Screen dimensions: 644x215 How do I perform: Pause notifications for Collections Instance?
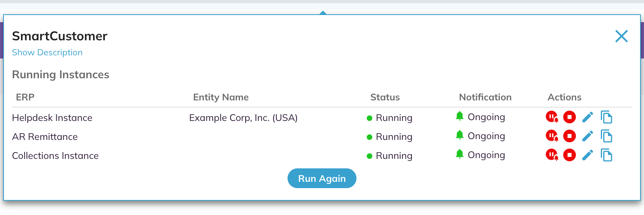[552, 155]
